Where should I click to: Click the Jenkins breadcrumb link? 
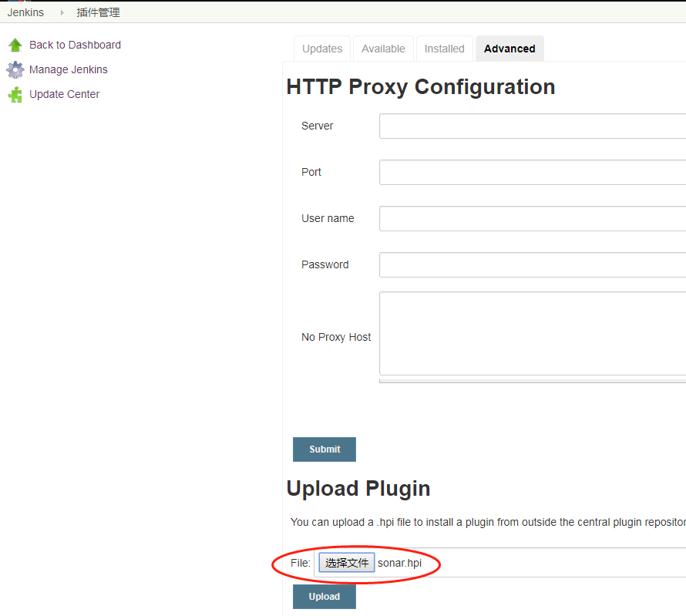click(x=25, y=12)
